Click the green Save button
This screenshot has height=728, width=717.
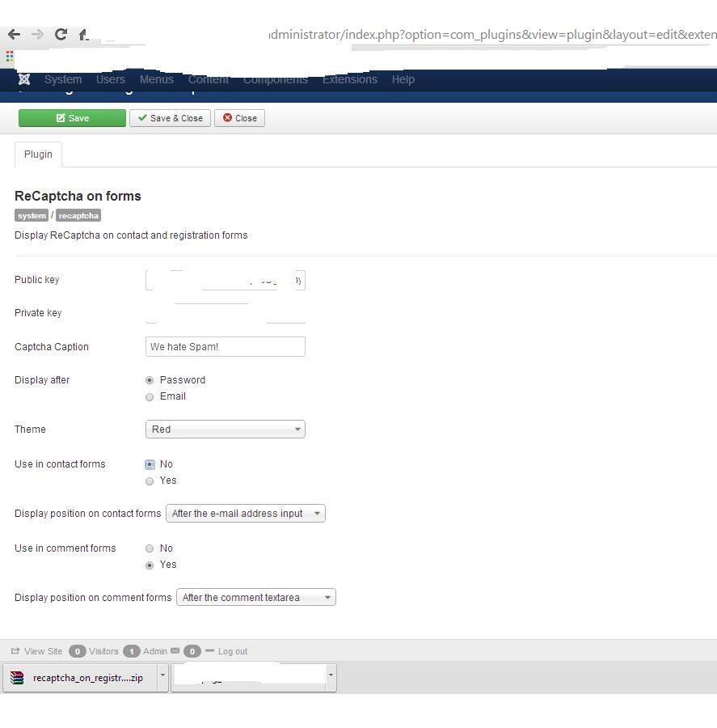click(72, 118)
